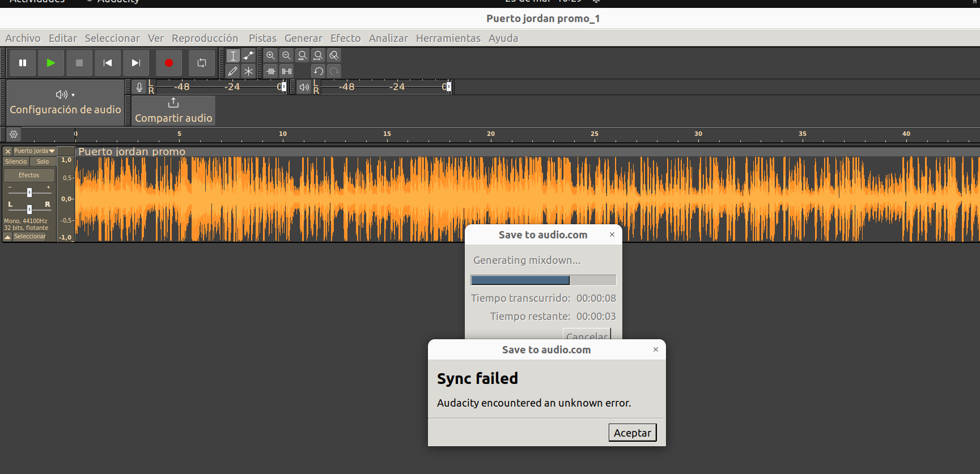Image resolution: width=980 pixels, height=474 pixels.
Task: Open Configuración de audio dropdown
Action: click(65, 103)
